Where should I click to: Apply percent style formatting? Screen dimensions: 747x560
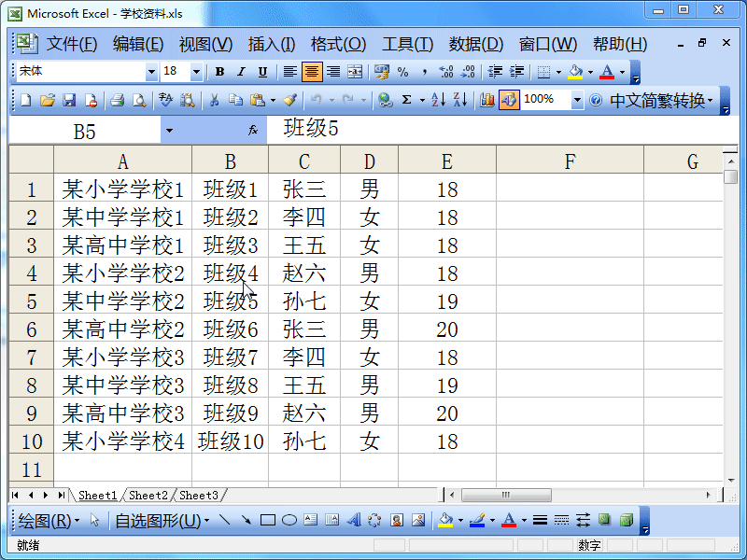point(403,73)
